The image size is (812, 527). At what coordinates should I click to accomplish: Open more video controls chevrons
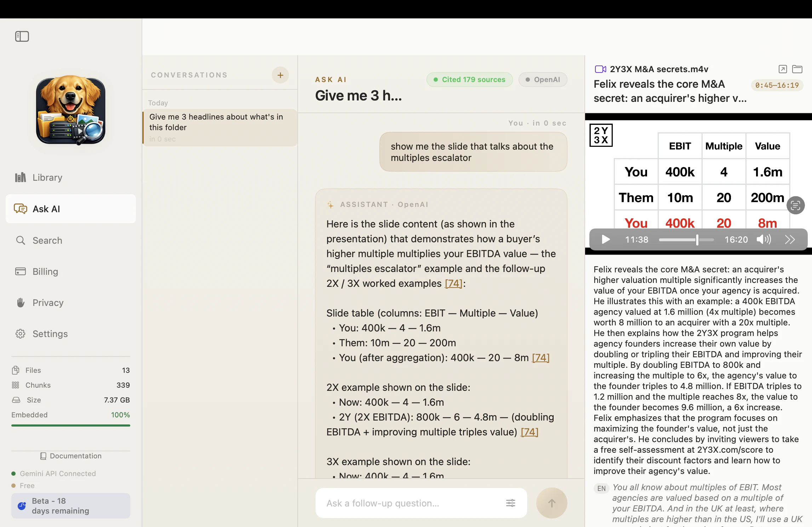(x=790, y=239)
